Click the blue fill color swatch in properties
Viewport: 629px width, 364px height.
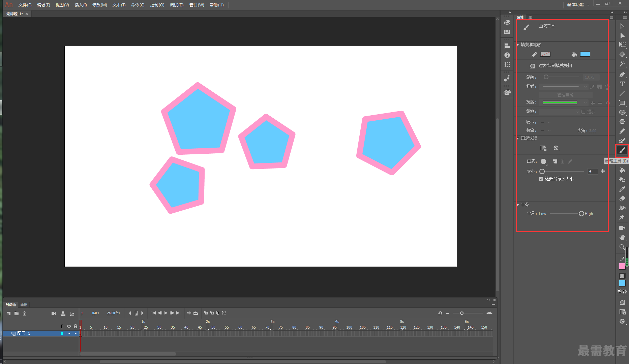(585, 54)
